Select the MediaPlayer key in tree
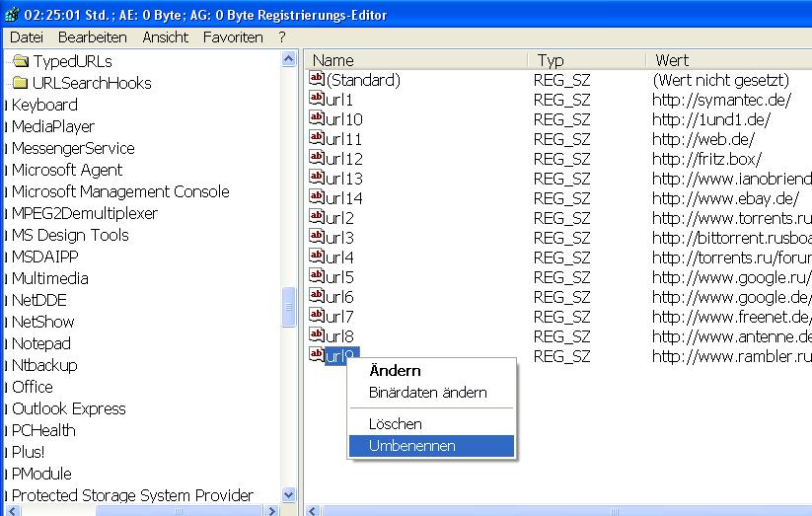Screen dimensions: 812x516 click(x=52, y=126)
